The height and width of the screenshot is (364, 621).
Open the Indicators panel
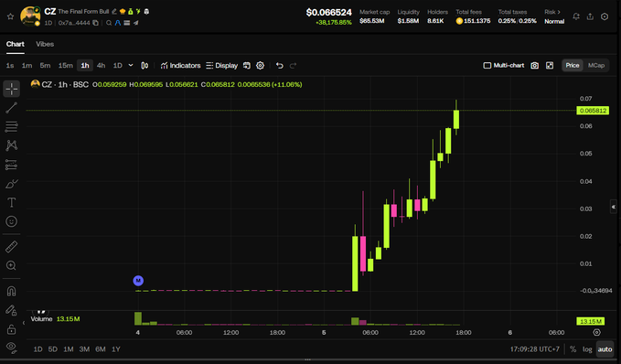point(180,65)
